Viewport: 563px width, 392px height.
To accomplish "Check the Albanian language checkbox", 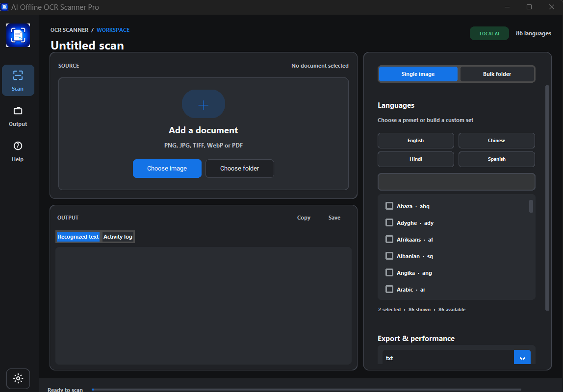I will pos(389,256).
